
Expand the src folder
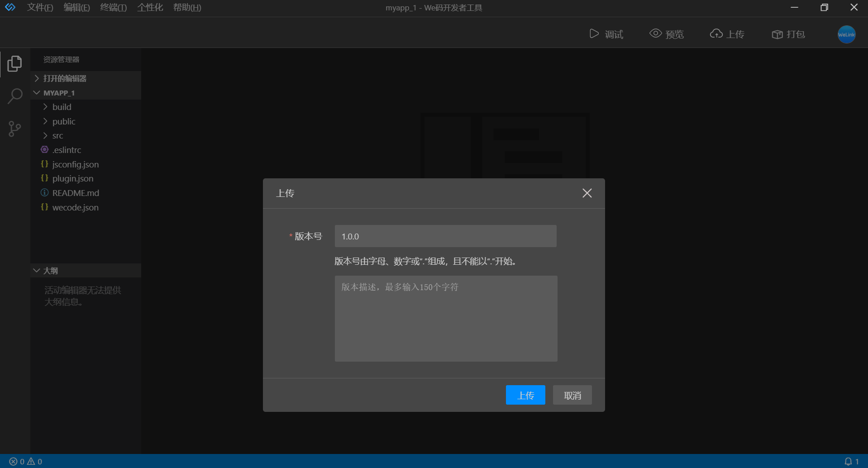(x=57, y=135)
